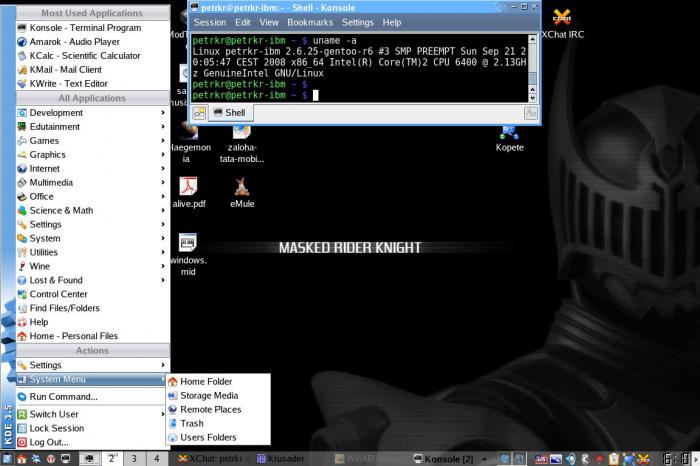
Task: Expand the Multimedia category
Action: click(x=92, y=183)
